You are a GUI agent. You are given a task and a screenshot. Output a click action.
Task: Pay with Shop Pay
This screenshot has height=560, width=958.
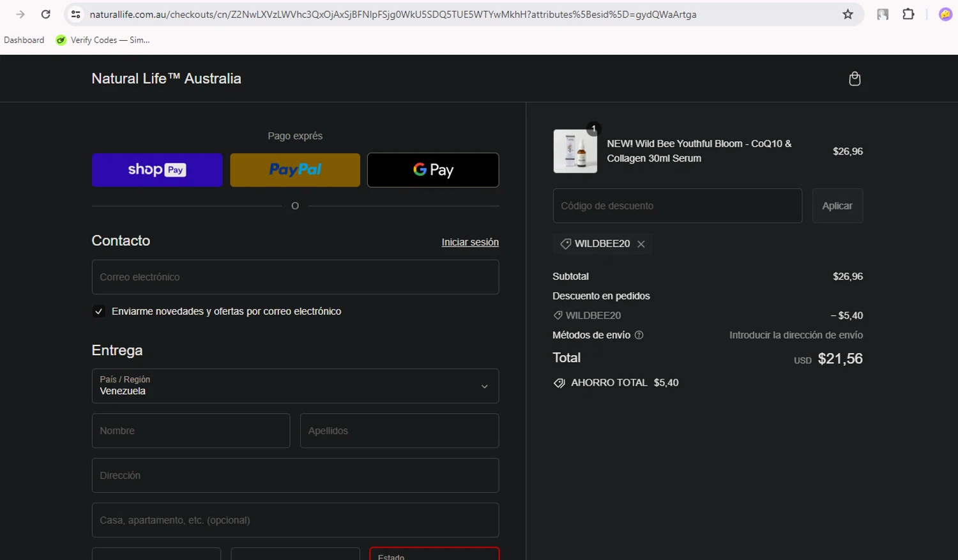[157, 170]
